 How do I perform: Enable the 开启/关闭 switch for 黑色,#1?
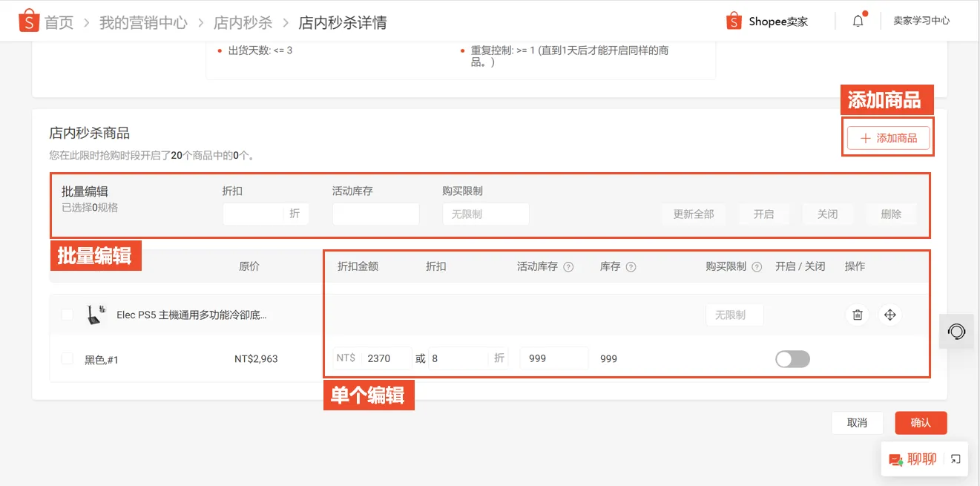click(792, 358)
